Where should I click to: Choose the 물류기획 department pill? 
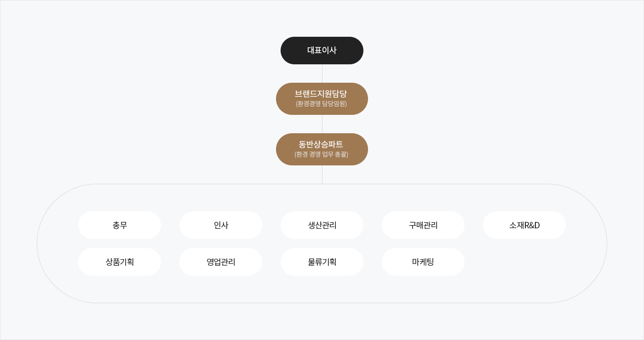tap(322, 262)
